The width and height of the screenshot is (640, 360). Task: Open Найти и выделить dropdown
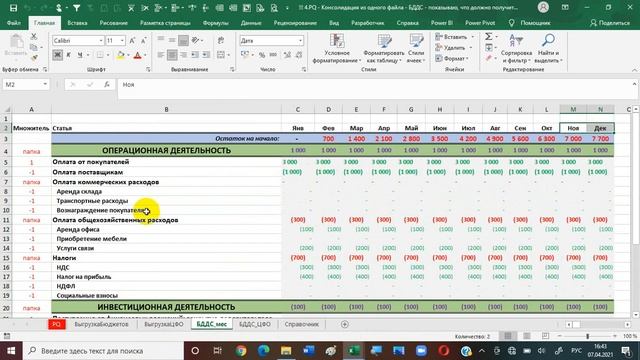[x=548, y=49]
